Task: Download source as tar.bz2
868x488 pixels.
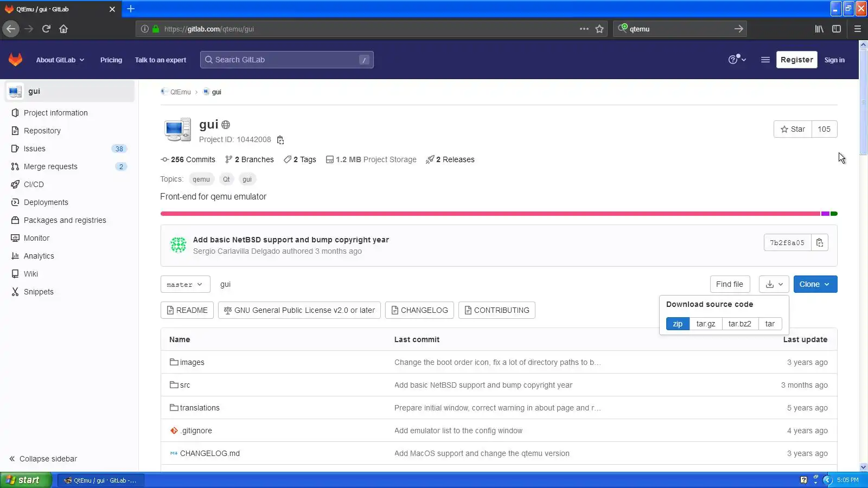Action: [740, 324]
